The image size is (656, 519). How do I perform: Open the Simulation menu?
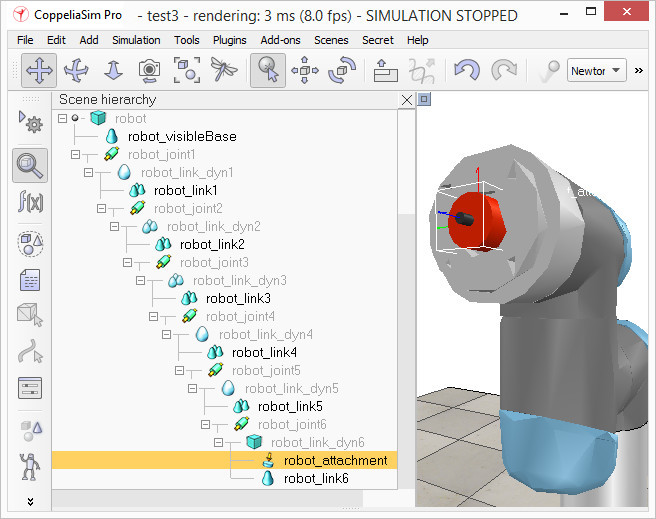pos(136,40)
